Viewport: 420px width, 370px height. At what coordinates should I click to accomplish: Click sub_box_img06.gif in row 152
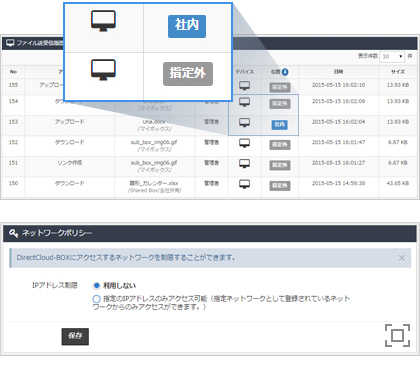click(x=154, y=142)
